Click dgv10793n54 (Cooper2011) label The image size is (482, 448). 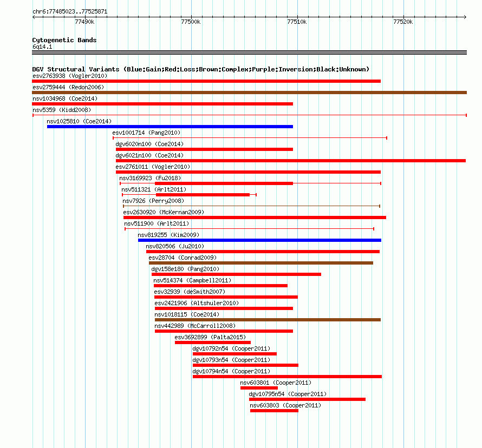click(x=231, y=360)
